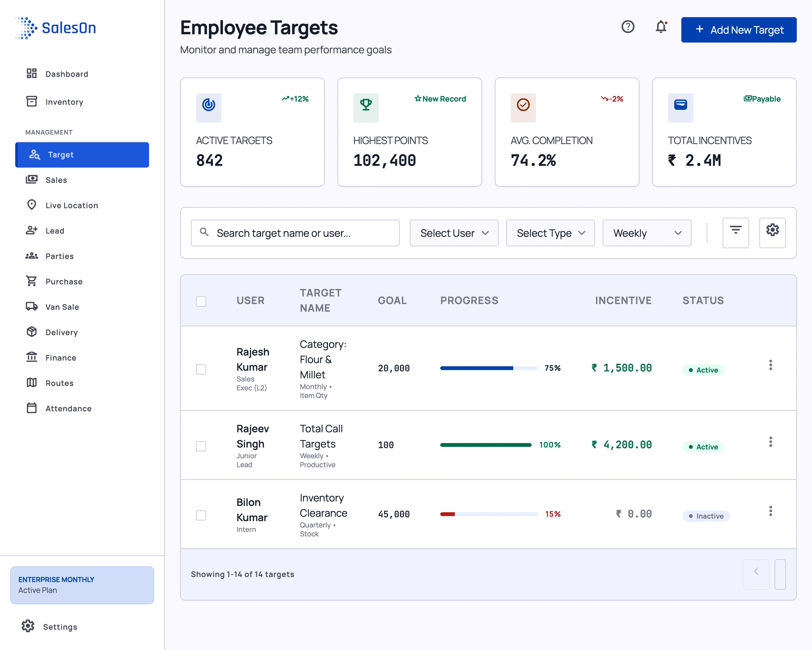This screenshot has width=812, height=650.
Task: Check the Rajeev Singh row checkbox
Action: pos(201,446)
